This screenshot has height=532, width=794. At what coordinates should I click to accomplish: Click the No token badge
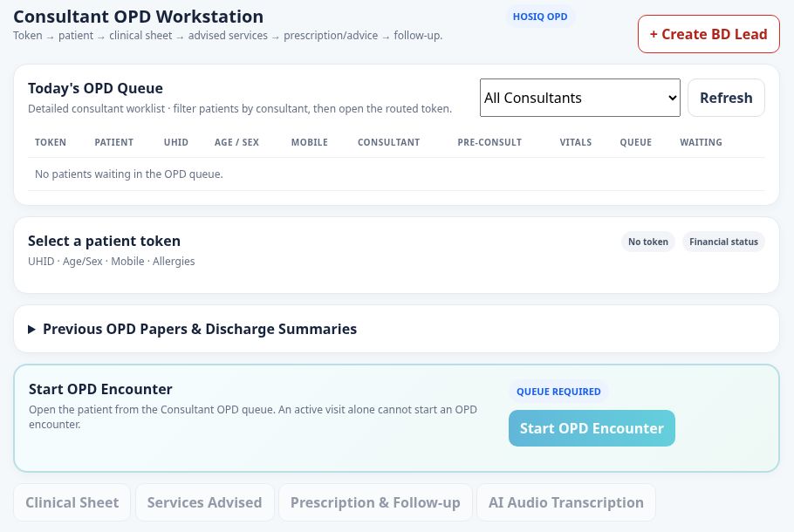point(647,242)
